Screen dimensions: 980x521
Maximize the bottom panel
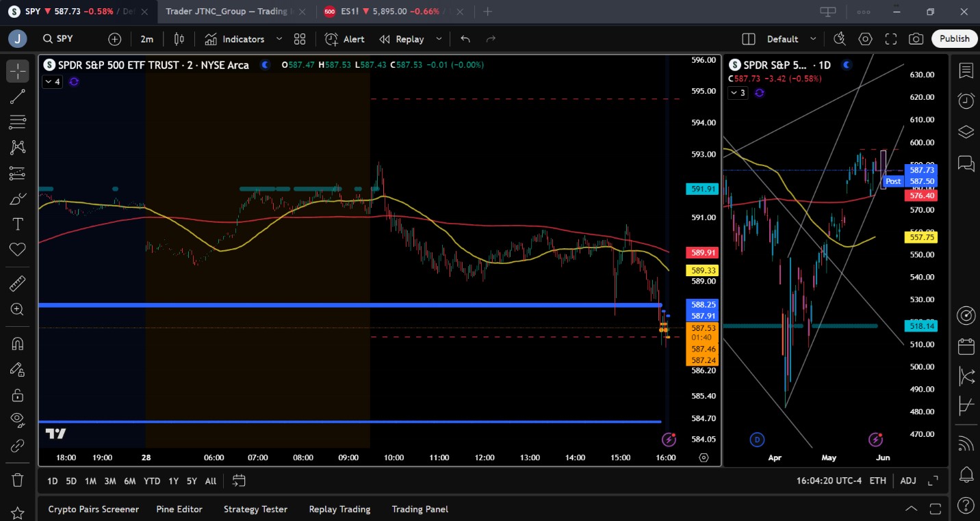[x=936, y=509]
